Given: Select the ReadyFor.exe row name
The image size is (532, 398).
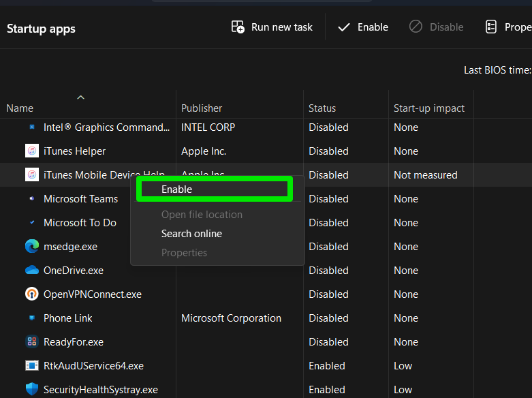Looking at the screenshot, I should [74, 341].
